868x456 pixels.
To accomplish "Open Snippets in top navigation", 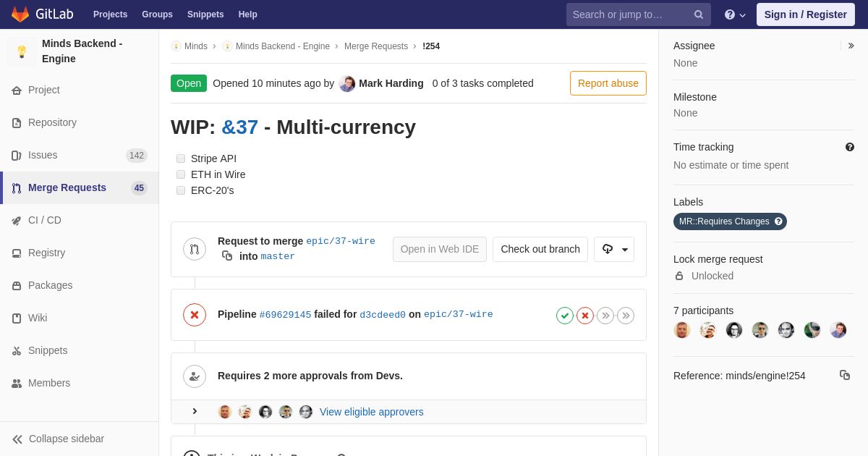I will tap(205, 14).
